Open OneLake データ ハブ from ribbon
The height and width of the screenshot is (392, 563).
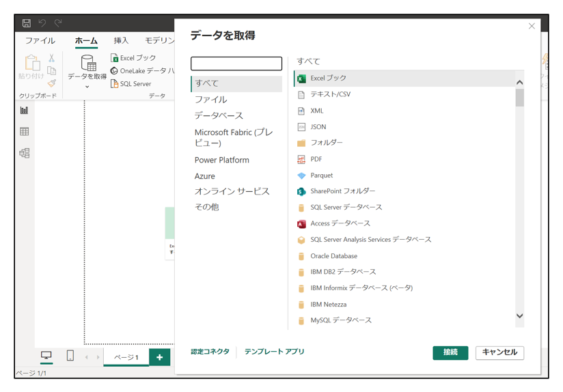(x=142, y=71)
